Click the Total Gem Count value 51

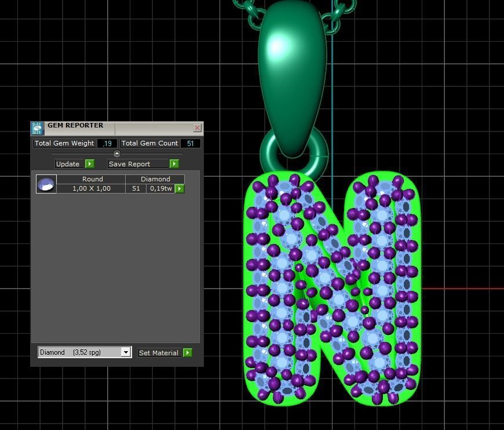coord(191,144)
